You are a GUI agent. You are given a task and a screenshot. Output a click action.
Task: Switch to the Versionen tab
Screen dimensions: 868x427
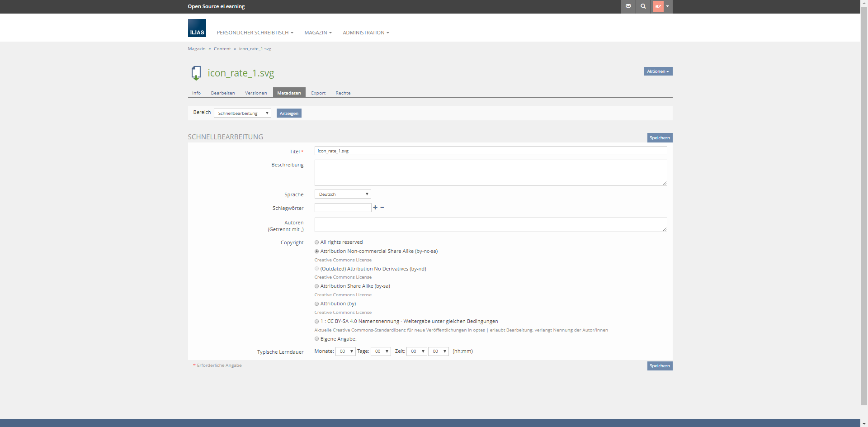pos(256,93)
